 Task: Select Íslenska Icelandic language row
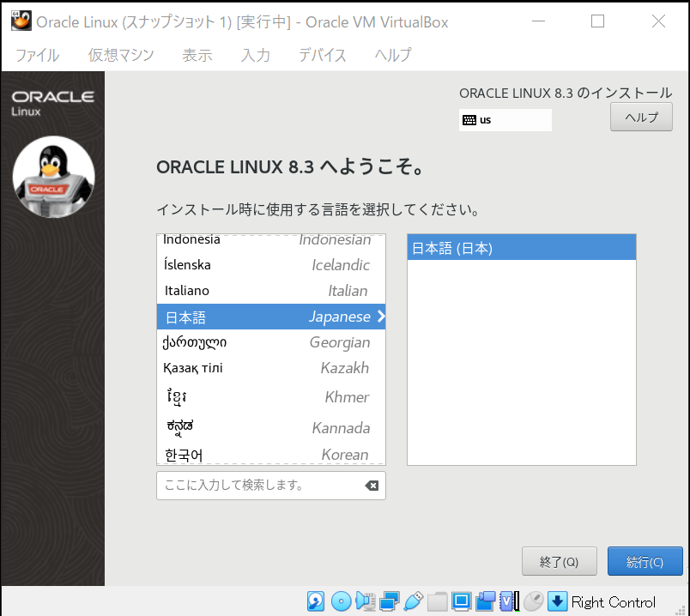click(271, 265)
